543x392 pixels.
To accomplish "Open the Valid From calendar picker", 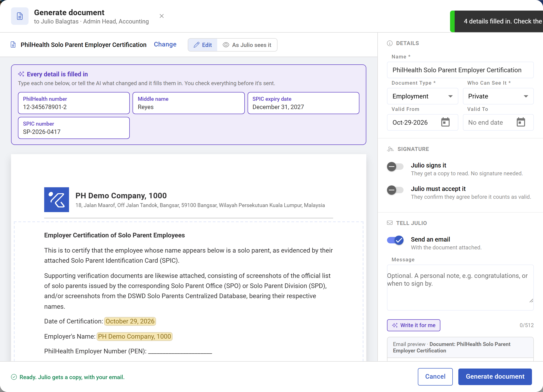I will [x=445, y=122].
